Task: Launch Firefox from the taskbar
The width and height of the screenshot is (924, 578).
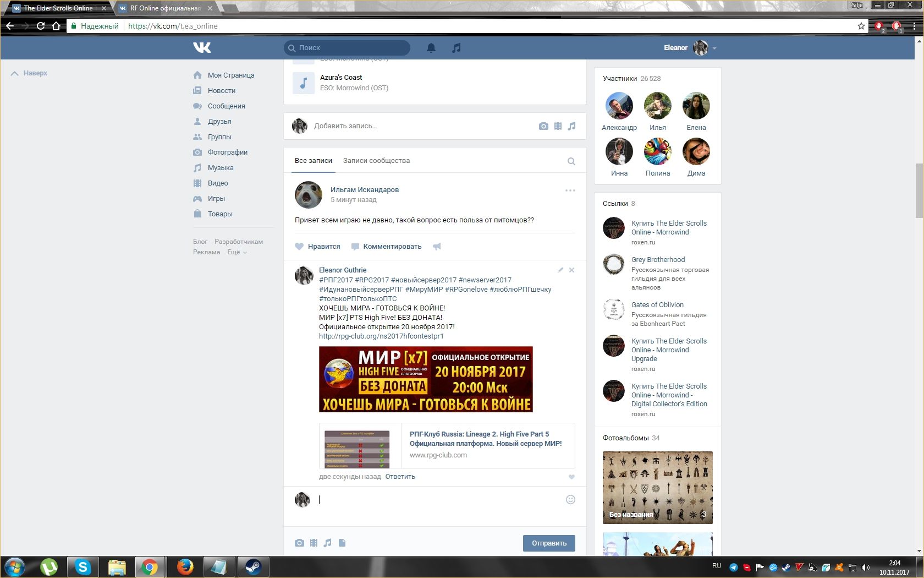Action: [x=185, y=567]
